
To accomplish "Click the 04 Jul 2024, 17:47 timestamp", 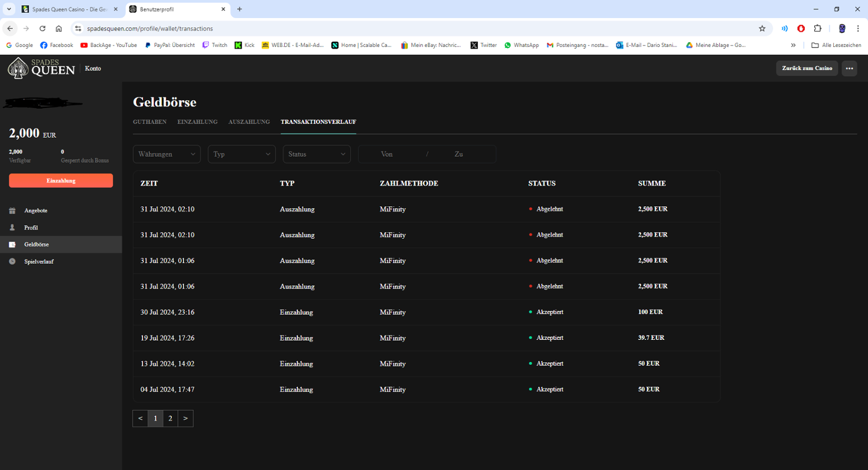I will (x=167, y=390).
